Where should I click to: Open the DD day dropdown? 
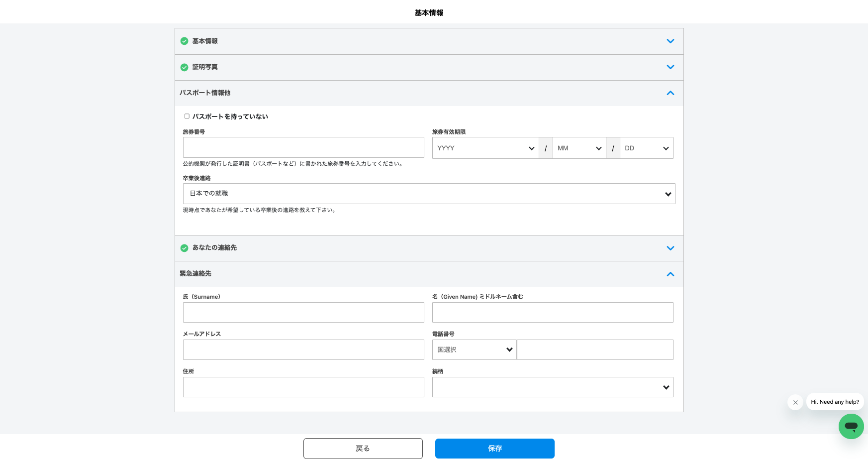tap(646, 148)
